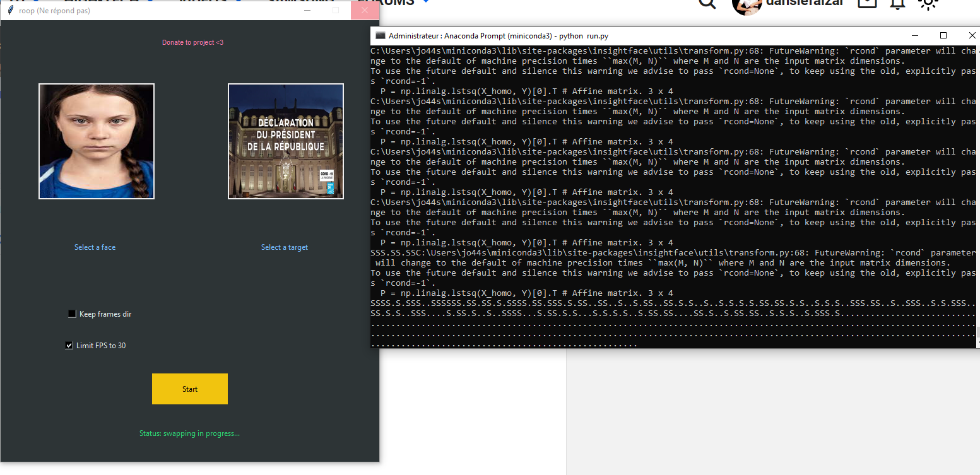Uncheck Limit FPS to 30
Screen dimensions: 980x475
pyautogui.click(x=69, y=345)
